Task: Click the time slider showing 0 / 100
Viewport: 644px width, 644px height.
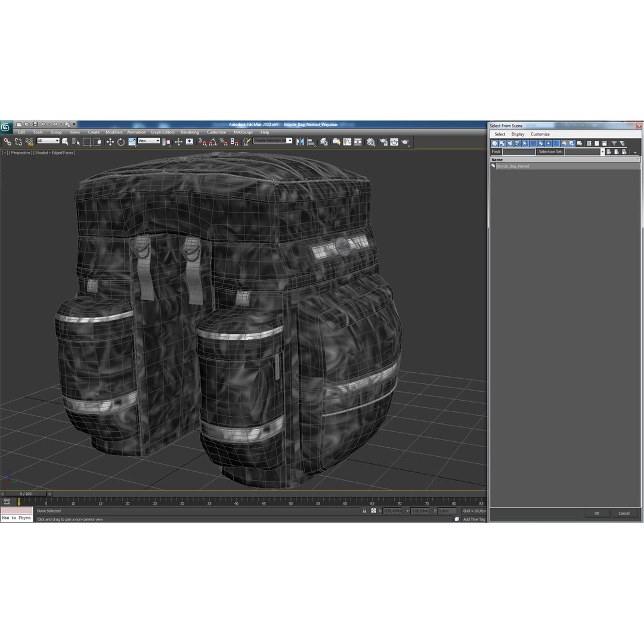Action: [26, 494]
